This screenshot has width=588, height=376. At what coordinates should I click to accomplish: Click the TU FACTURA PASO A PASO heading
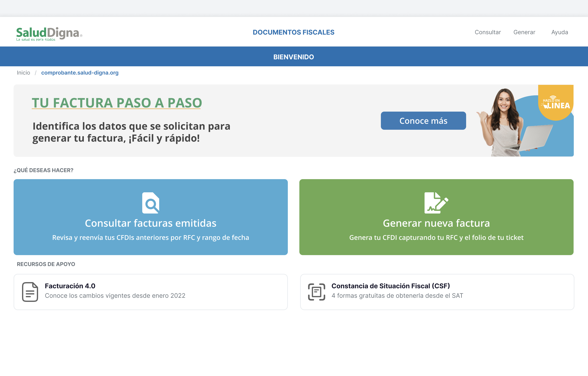[x=117, y=103]
